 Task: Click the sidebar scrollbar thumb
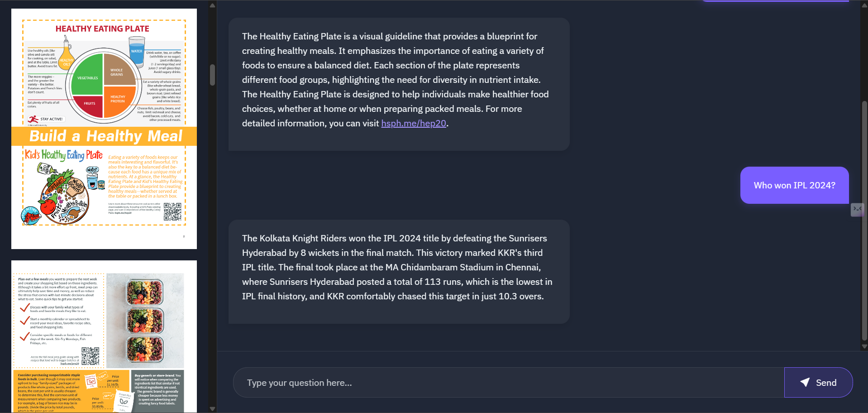click(x=212, y=75)
